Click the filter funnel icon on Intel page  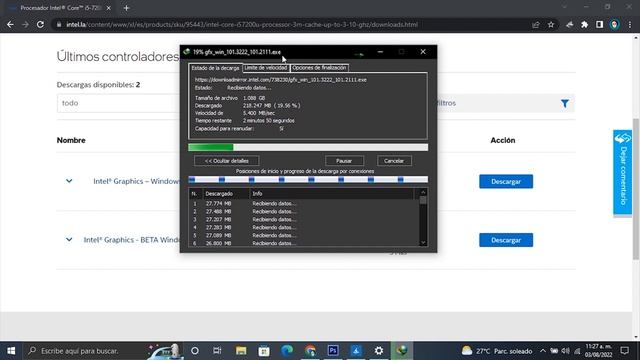tap(564, 104)
